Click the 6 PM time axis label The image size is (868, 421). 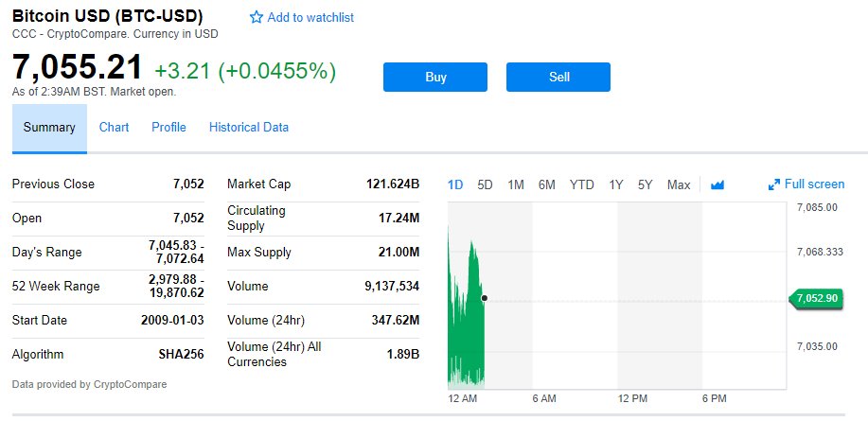click(x=714, y=398)
